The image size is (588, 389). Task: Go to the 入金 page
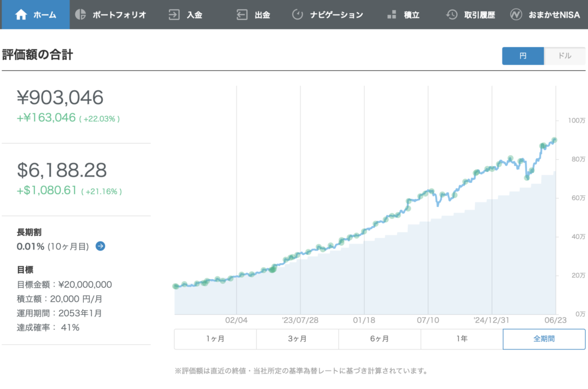[185, 14]
